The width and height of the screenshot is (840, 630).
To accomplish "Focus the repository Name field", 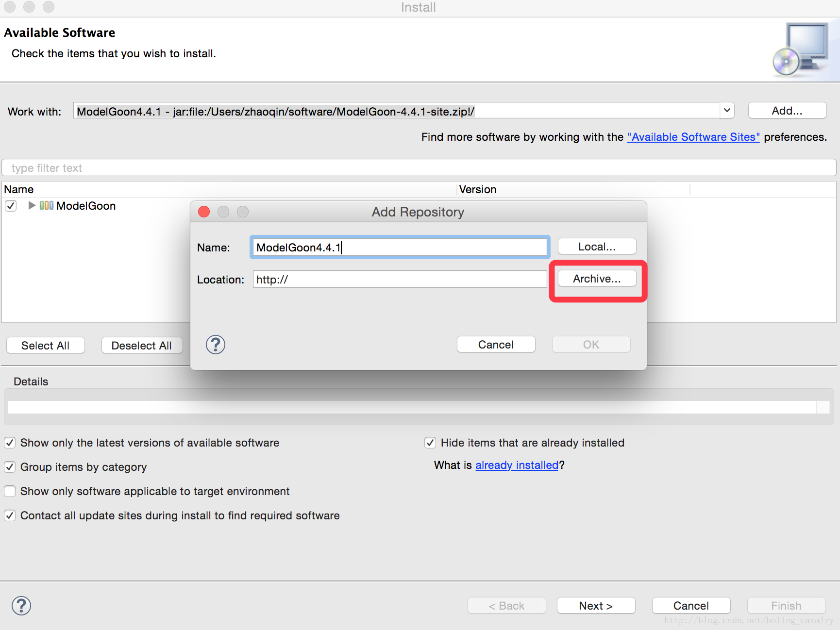I will tap(400, 247).
